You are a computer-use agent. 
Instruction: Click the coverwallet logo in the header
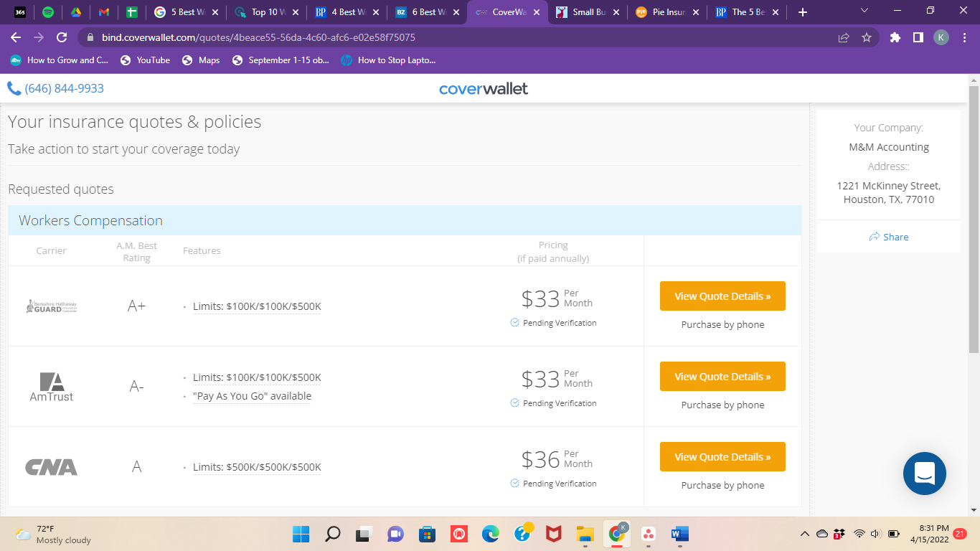coord(484,88)
